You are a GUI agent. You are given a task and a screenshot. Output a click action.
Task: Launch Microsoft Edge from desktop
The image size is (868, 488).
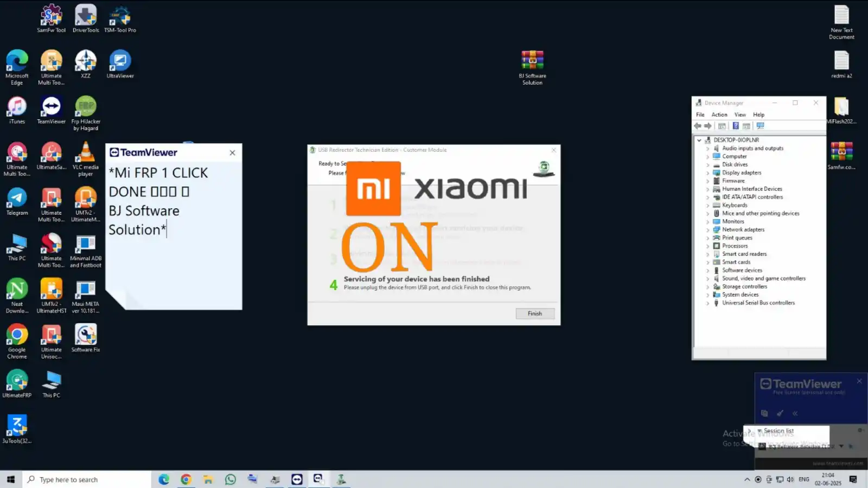coord(17,67)
